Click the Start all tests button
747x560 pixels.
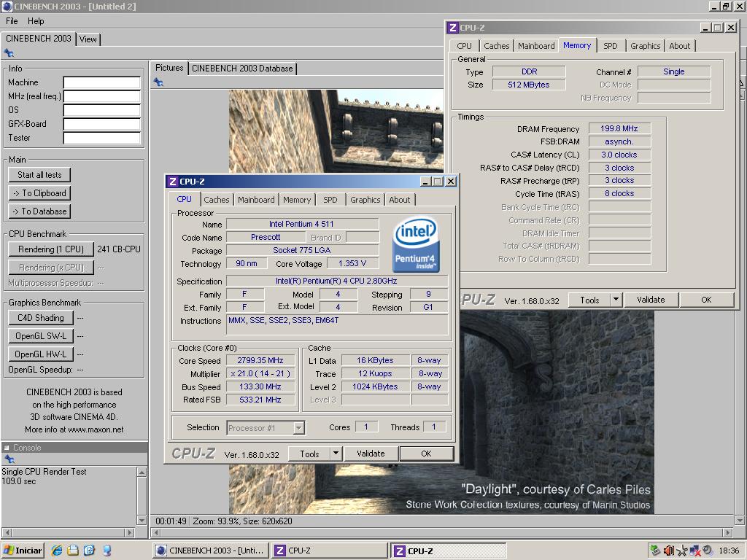39,175
